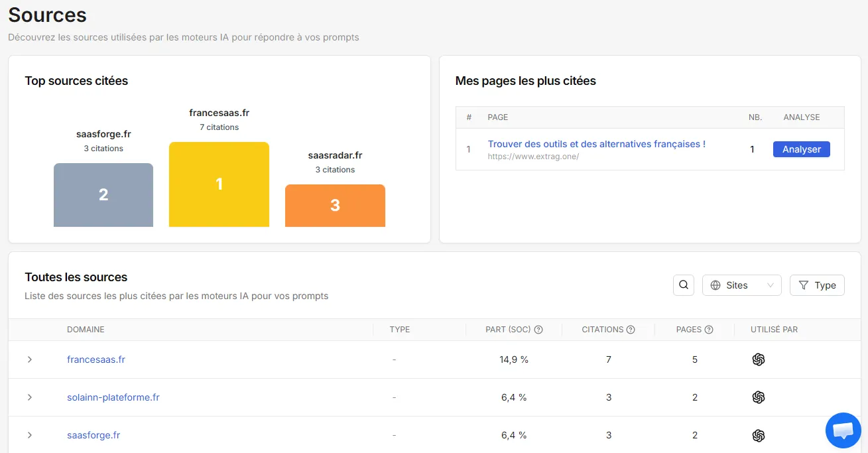Open the solainn-plateforme.fr domain link
Image resolution: width=868 pixels, height=453 pixels.
click(x=113, y=397)
